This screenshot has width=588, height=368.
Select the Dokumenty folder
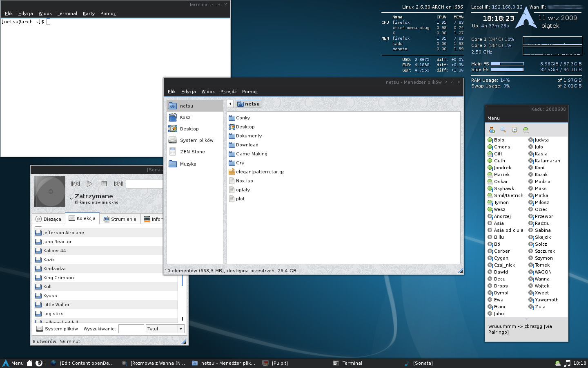tap(245, 136)
